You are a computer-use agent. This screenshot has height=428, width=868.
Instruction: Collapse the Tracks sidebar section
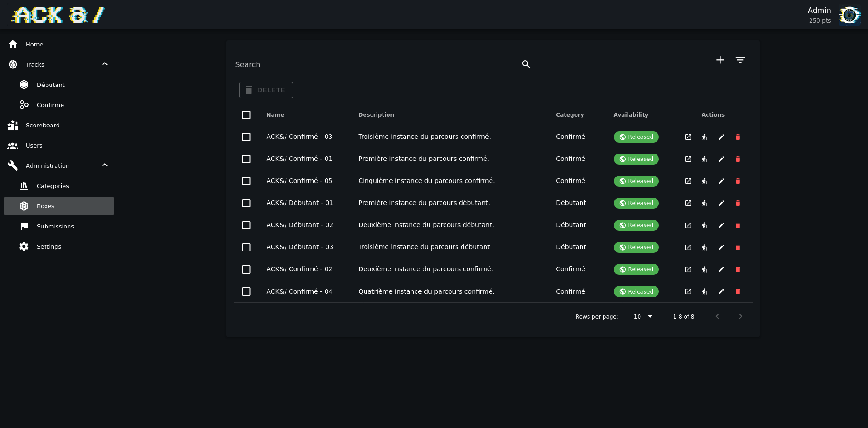pyautogui.click(x=105, y=64)
